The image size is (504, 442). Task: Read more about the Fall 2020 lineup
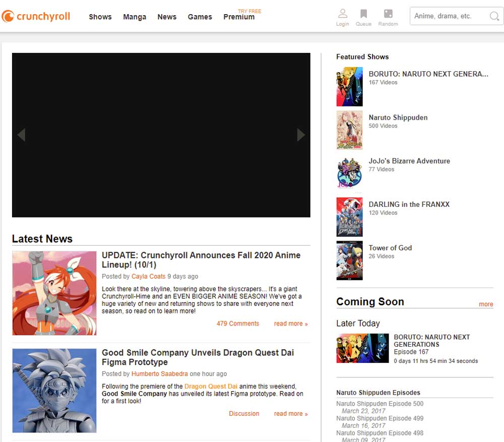pos(291,323)
